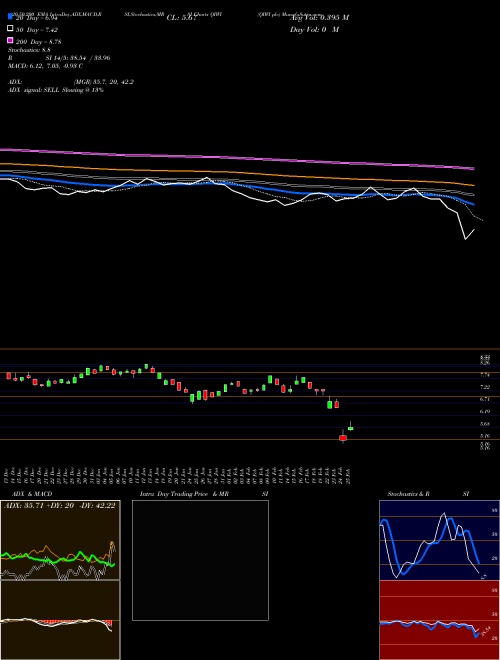Select the '50 Day - 7.42' legend label
Viewport: 500px width, 660px height.
[37, 30]
